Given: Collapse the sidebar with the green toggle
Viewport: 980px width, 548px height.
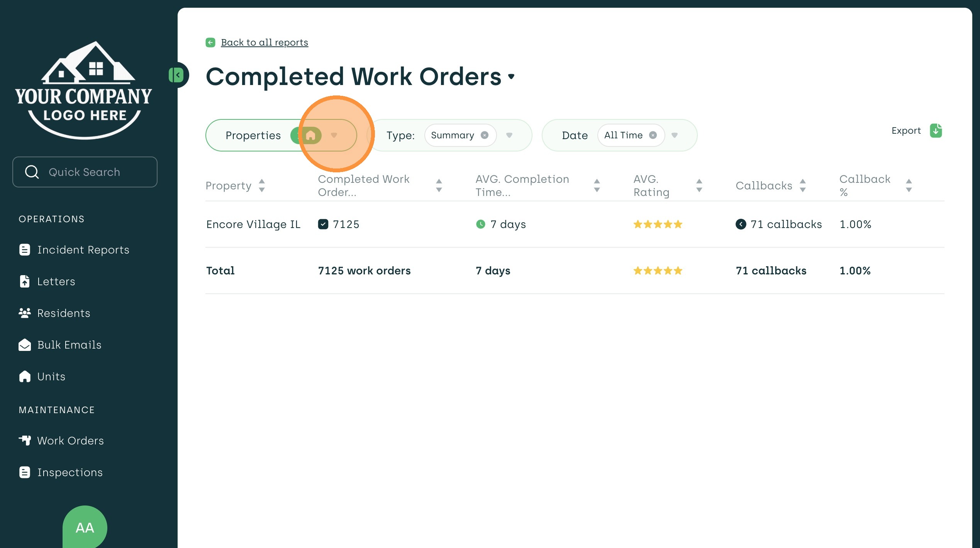Looking at the screenshot, I should tap(177, 75).
